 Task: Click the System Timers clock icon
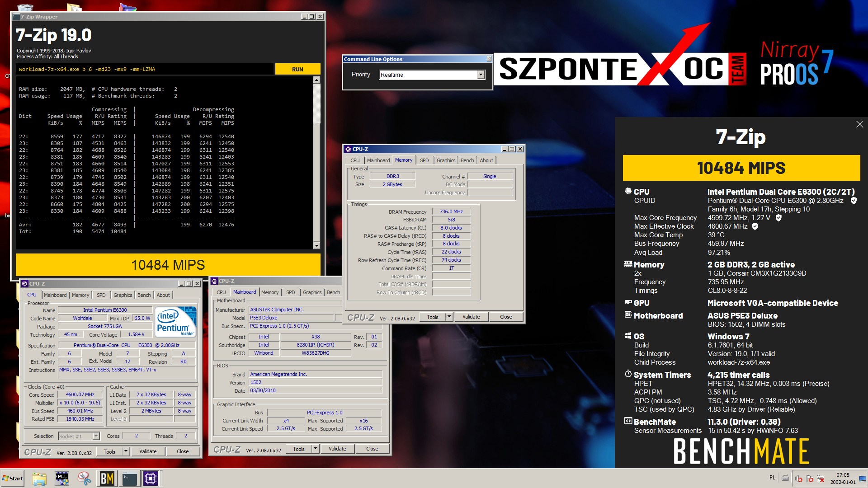pyautogui.click(x=628, y=374)
